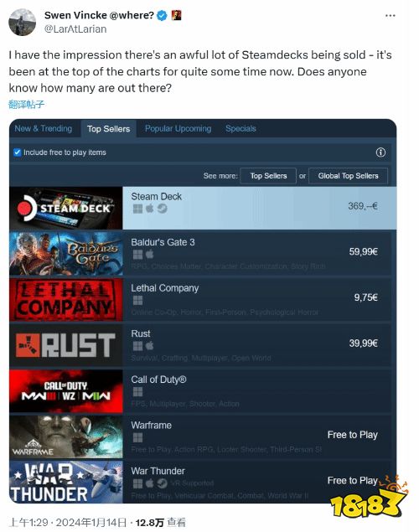Click the Windows icon under Steam Deck
This screenshot has width=419, height=532.
pos(137,209)
